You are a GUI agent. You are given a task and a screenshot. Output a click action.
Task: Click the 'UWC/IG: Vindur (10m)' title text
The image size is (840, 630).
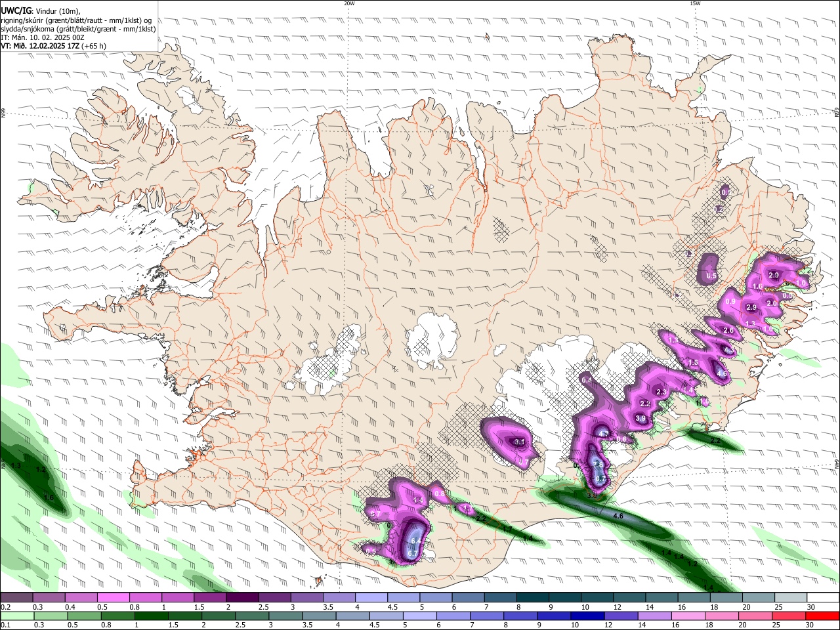[41, 10]
